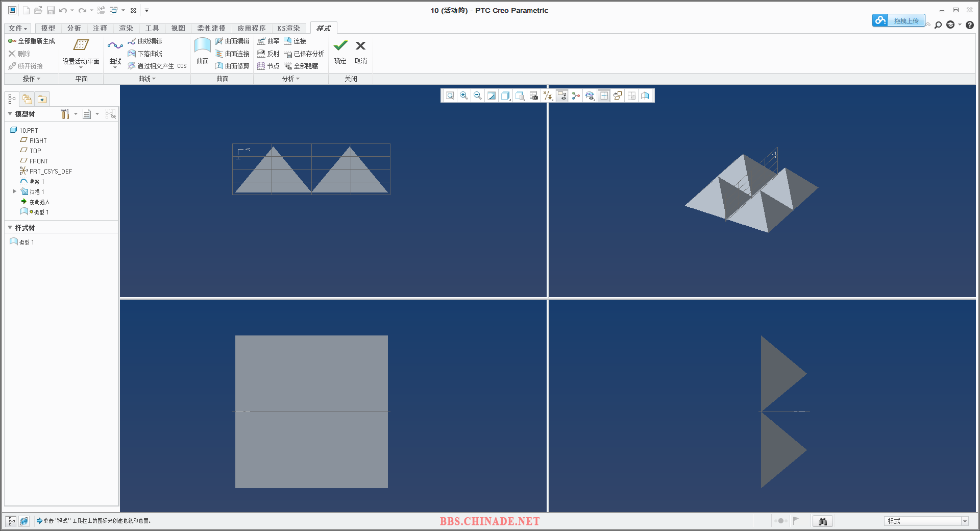980x531 pixels.
Task: Toggle the four-view layout button
Action: [604, 96]
